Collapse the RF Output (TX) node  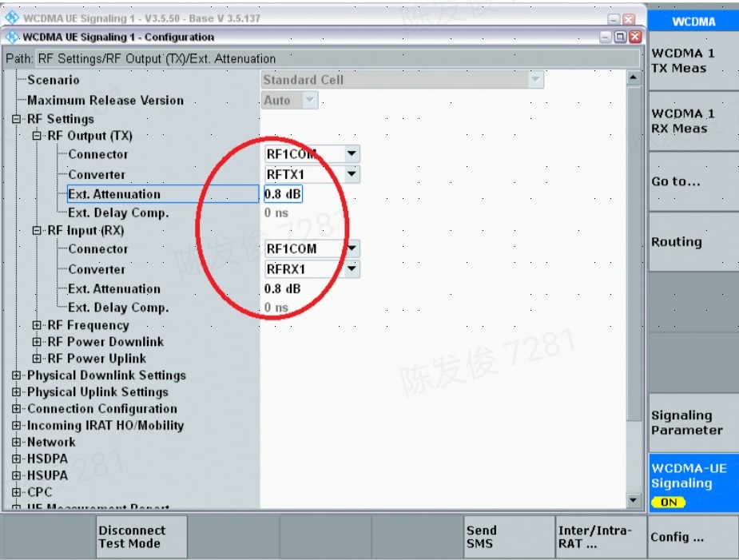coord(36,136)
